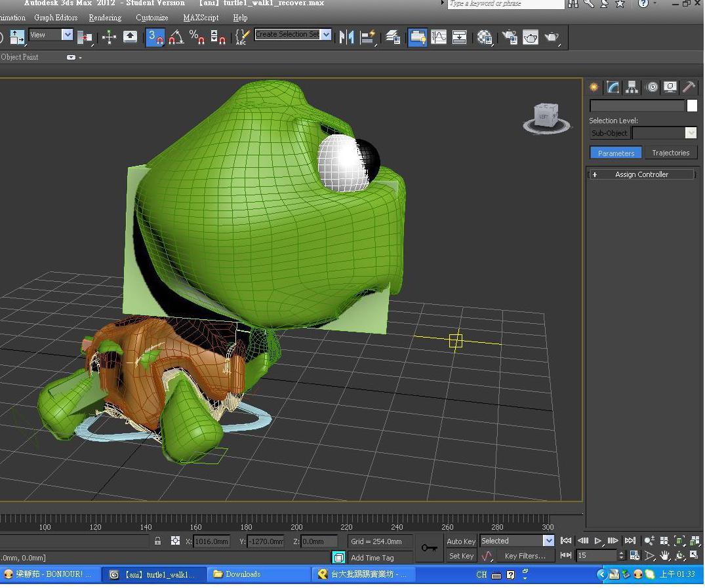This screenshot has width=705, height=588.
Task: Expand the Assign Controller rollout
Action: pos(641,174)
